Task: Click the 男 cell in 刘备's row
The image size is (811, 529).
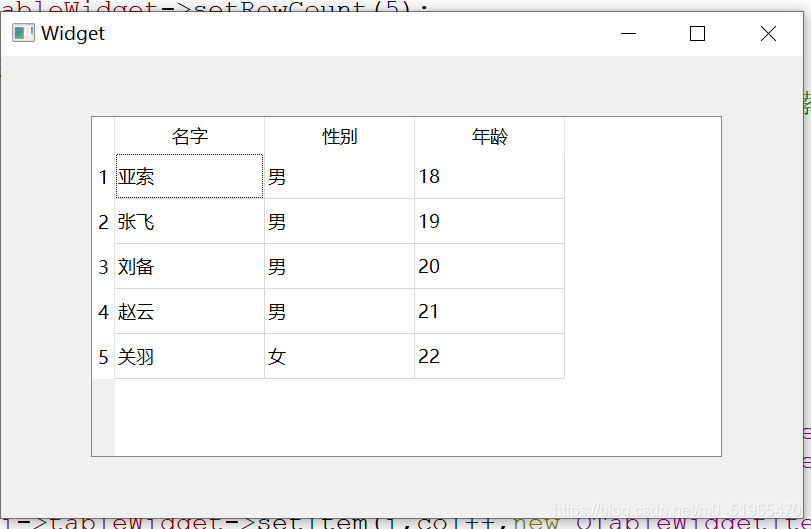Action: (339, 266)
